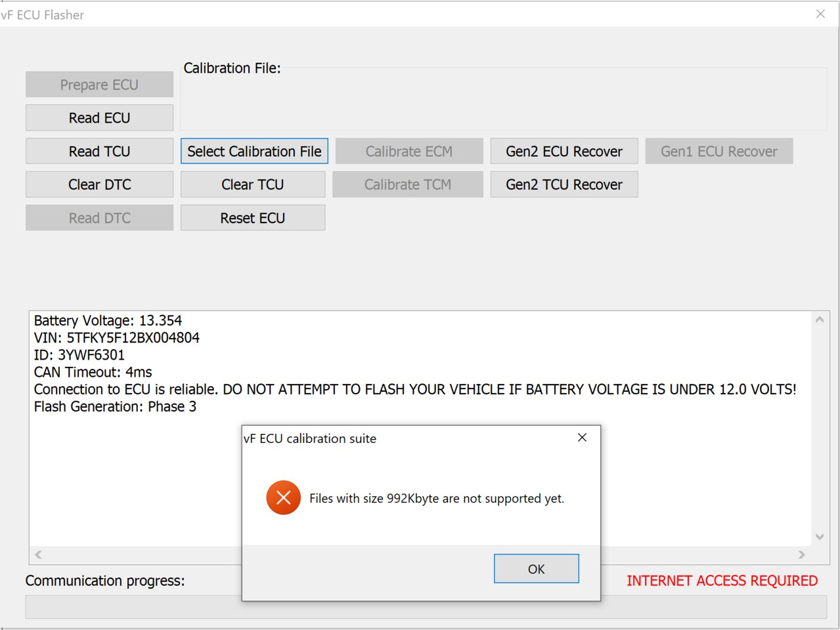Click the communication progress bar
Viewport: 840px width, 630px height.
point(426,606)
